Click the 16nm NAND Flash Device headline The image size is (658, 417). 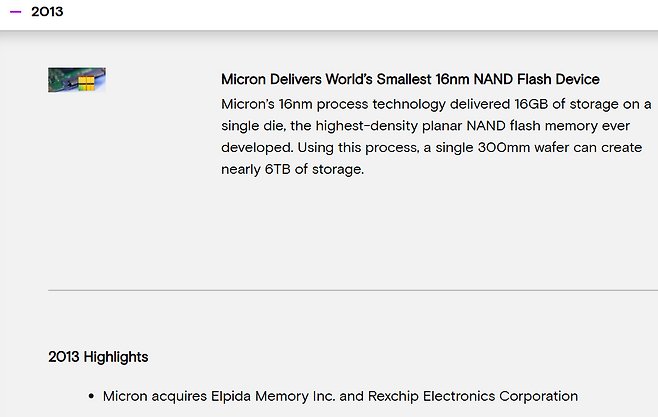pos(410,79)
